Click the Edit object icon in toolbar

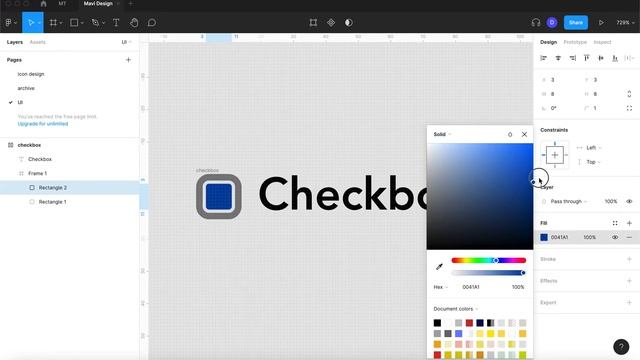click(313, 23)
